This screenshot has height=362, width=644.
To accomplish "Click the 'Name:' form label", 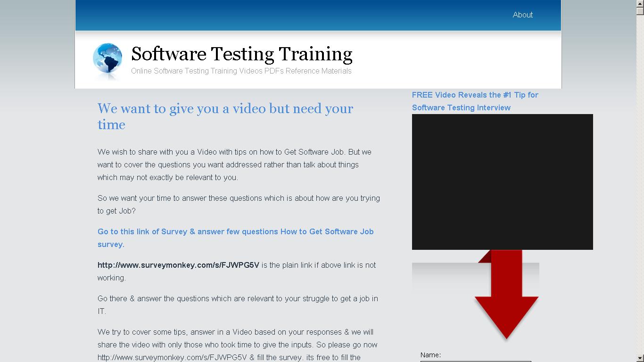I will coord(430,355).
